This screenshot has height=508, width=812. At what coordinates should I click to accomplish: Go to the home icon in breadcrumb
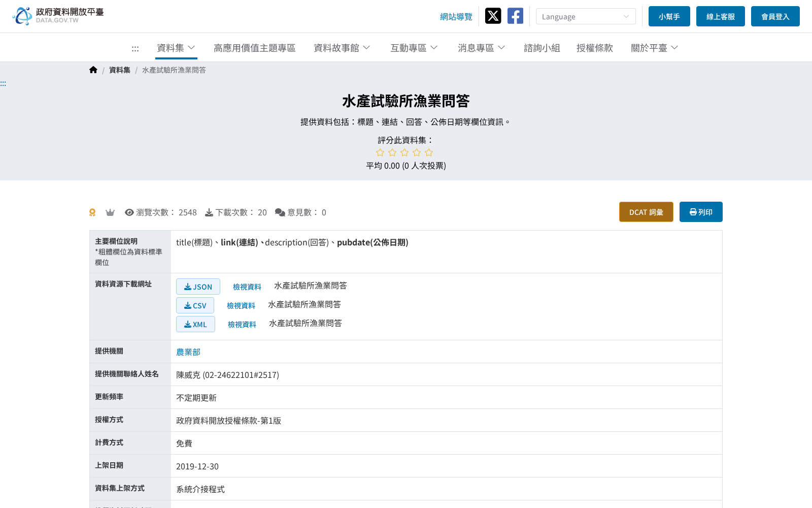tap(93, 70)
